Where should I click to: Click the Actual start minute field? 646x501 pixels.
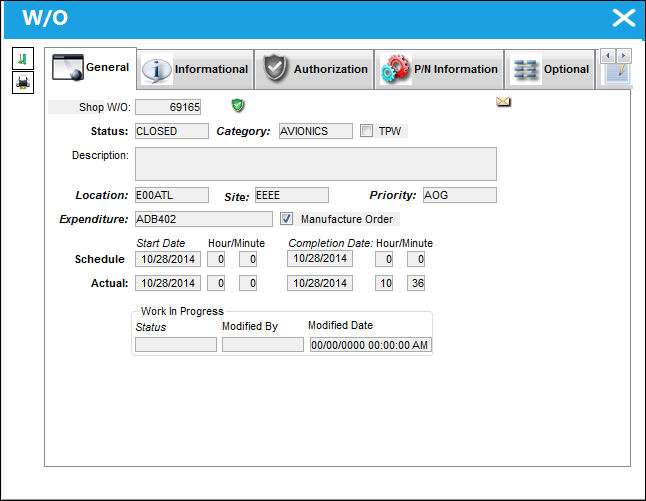(x=248, y=283)
